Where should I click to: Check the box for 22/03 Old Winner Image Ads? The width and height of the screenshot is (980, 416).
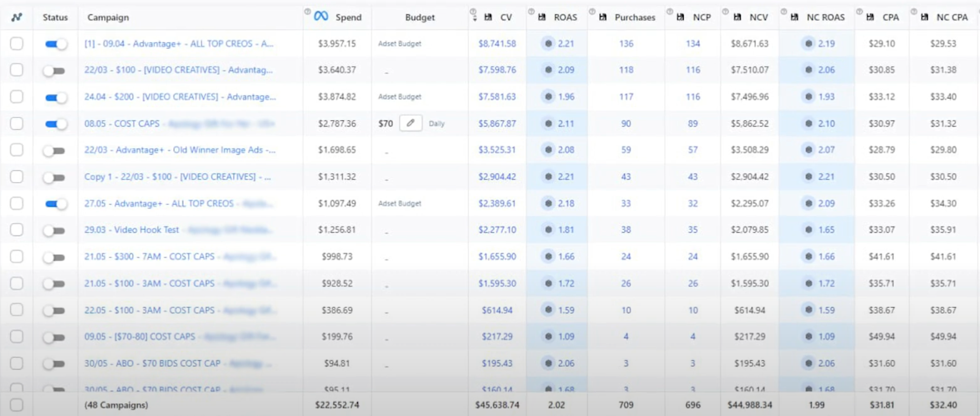coord(17,150)
